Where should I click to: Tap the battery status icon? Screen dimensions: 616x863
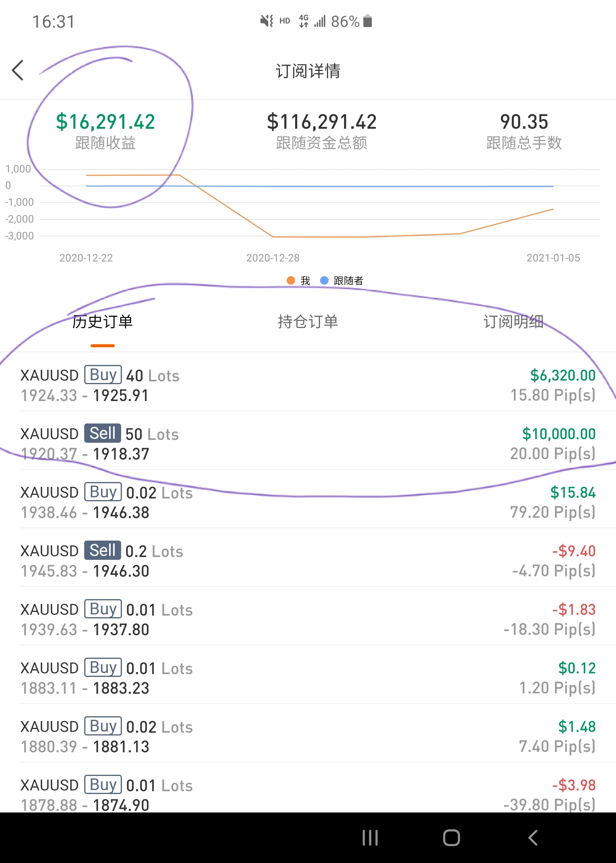pos(367,21)
